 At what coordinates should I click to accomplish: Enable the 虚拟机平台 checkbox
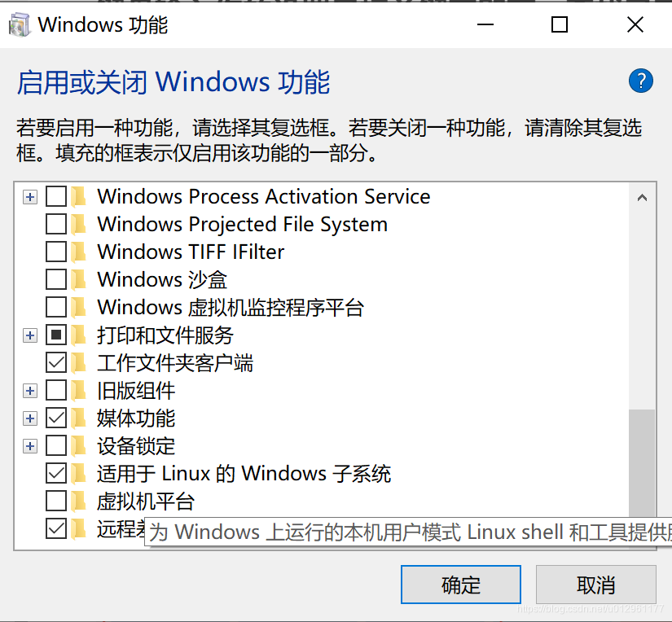(x=55, y=501)
